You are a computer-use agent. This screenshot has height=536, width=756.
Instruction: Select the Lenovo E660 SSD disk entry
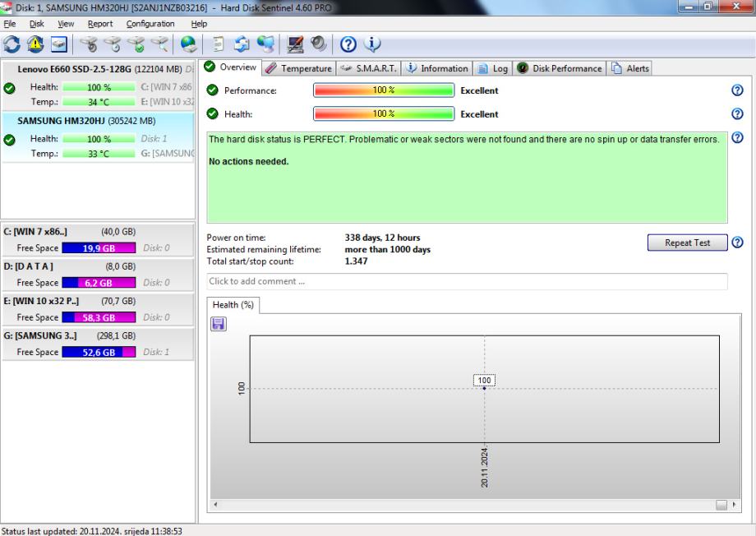(98, 85)
